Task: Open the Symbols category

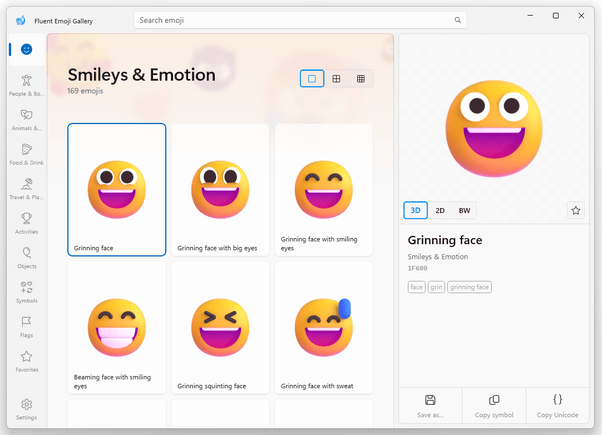Action: pos(26,292)
